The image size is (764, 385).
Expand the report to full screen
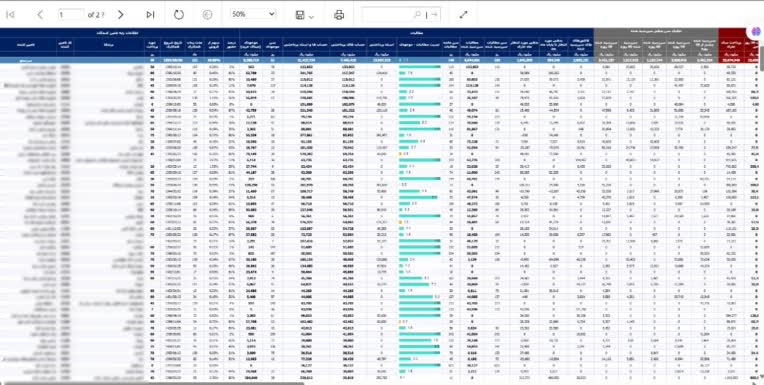(x=463, y=15)
